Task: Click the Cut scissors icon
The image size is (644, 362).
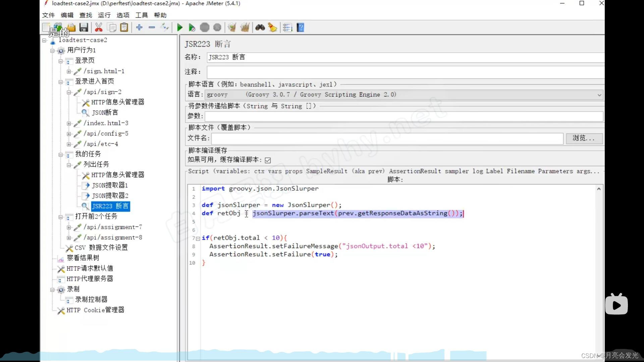Action: click(x=99, y=27)
